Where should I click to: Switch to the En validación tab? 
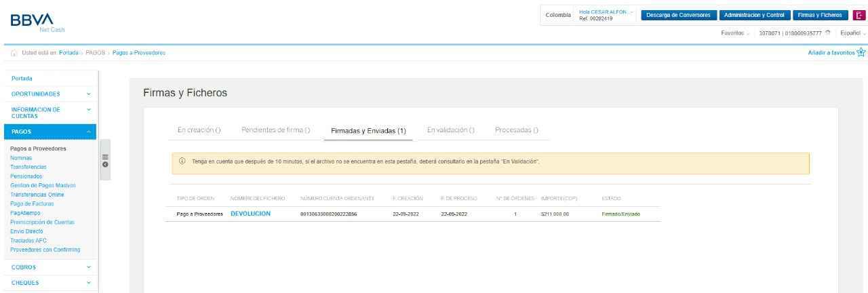(450, 130)
